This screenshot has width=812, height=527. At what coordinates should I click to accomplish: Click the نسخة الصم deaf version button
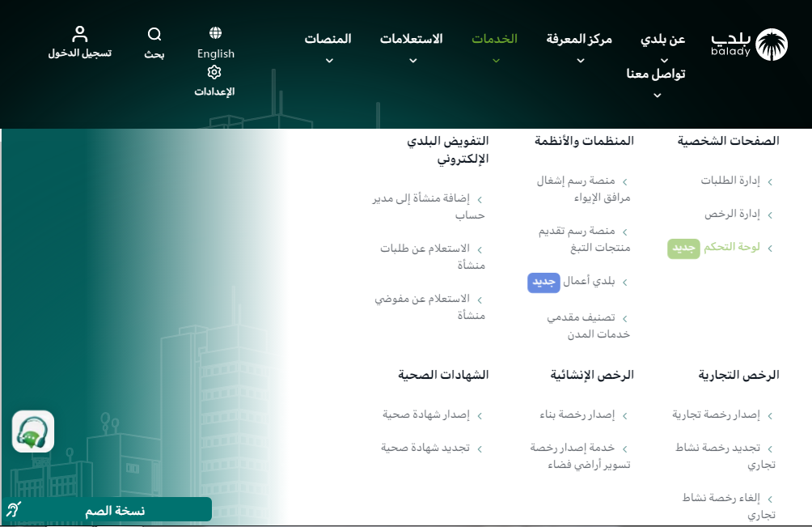pyautogui.click(x=106, y=509)
